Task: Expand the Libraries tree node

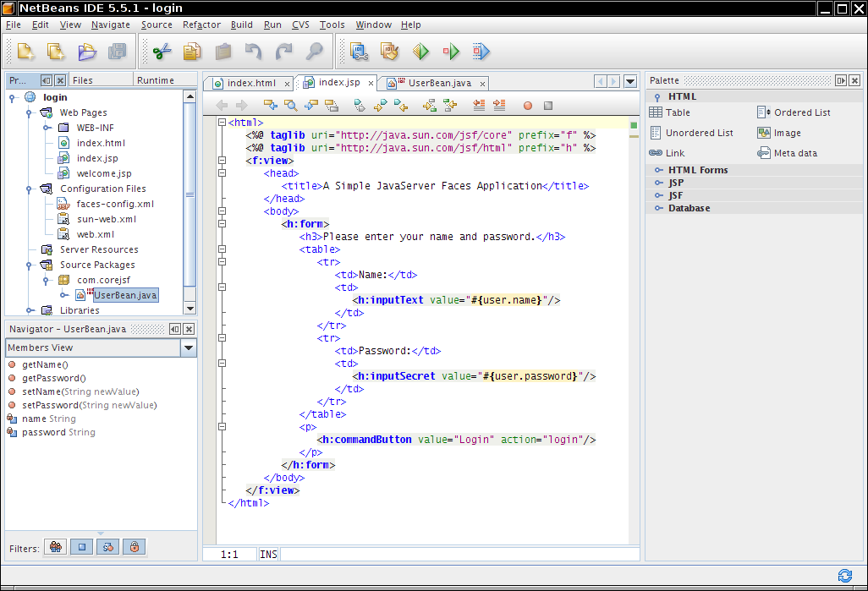Action: point(30,310)
